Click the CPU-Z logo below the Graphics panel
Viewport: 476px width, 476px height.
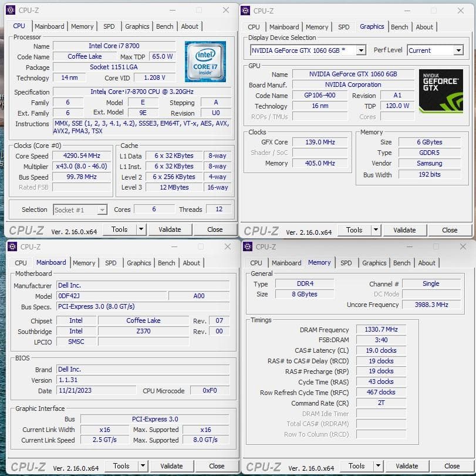click(261, 229)
